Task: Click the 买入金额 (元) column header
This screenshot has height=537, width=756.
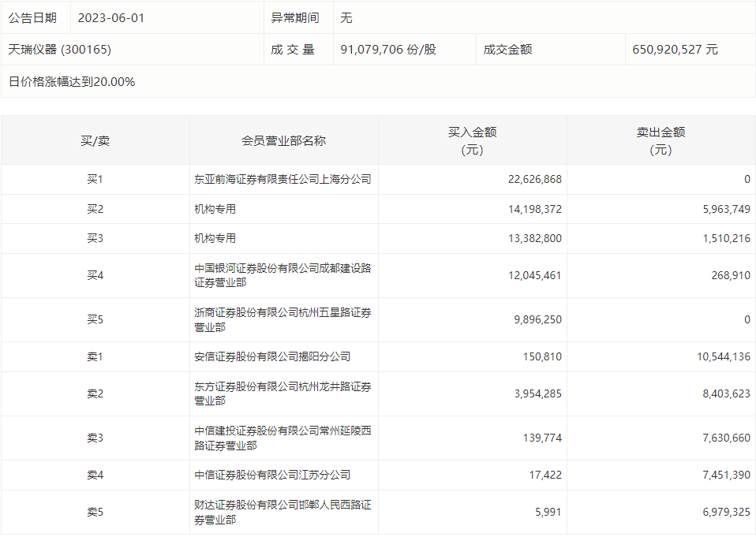Action: pyautogui.click(x=473, y=140)
